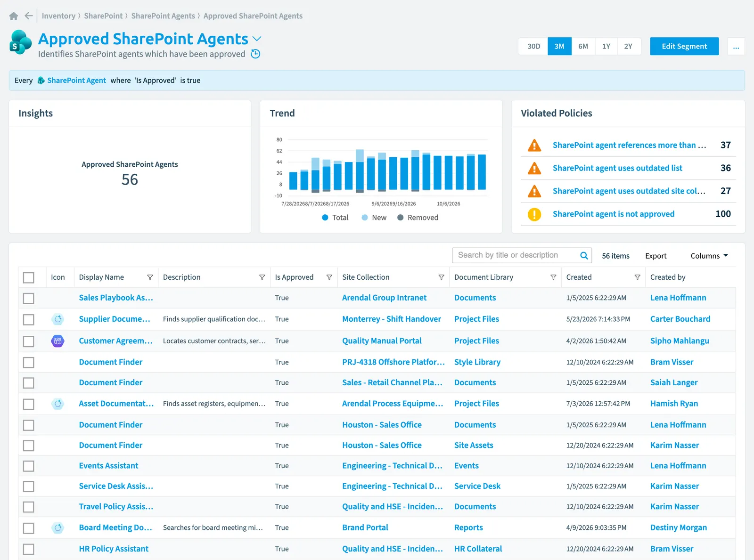Viewport: 754px width, 560px height.
Task: Check the Sales Playbook row checkbox
Action: pyautogui.click(x=29, y=298)
